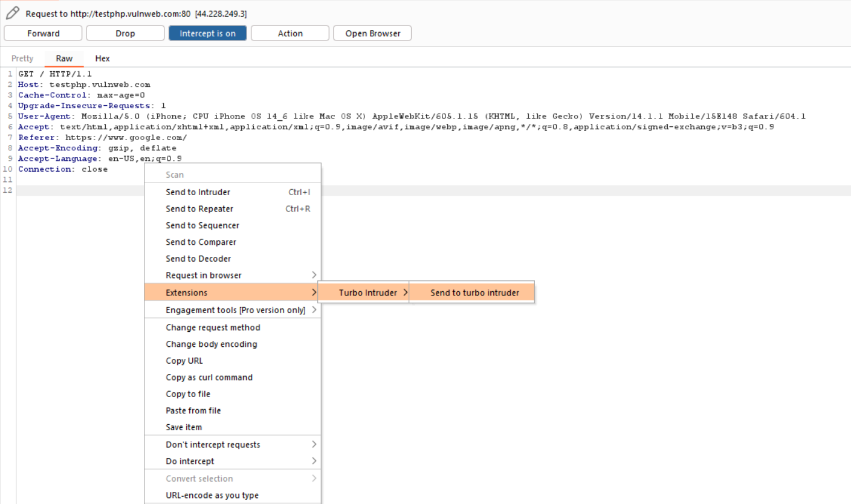The width and height of the screenshot is (851, 504).
Task: Select Change request method option
Action: pyautogui.click(x=213, y=328)
